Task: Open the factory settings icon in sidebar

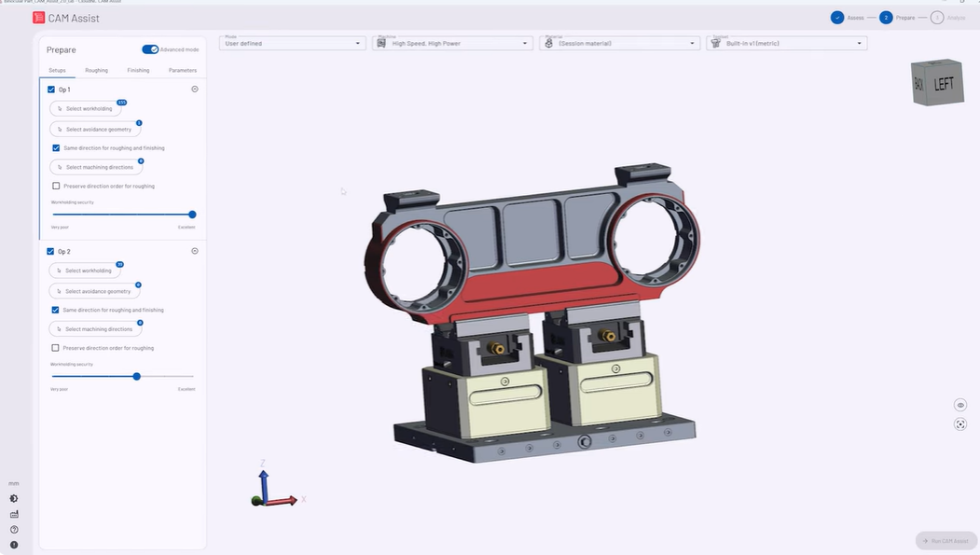Action: click(14, 514)
